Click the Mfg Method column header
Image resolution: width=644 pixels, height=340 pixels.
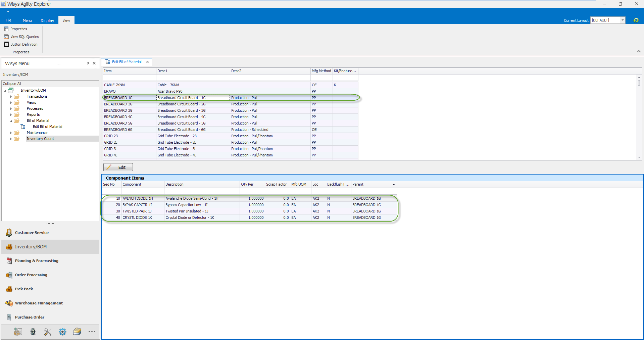coord(321,71)
